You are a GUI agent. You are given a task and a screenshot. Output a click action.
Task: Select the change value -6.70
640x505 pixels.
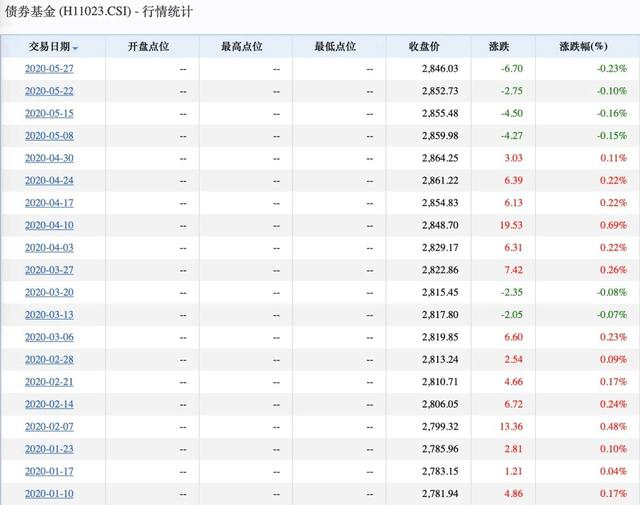[x=512, y=69]
